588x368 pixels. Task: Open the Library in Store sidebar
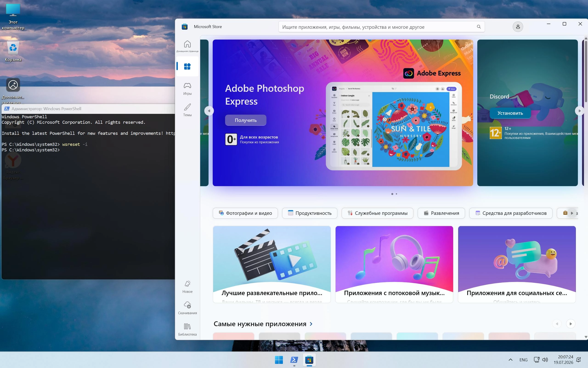[x=187, y=329]
